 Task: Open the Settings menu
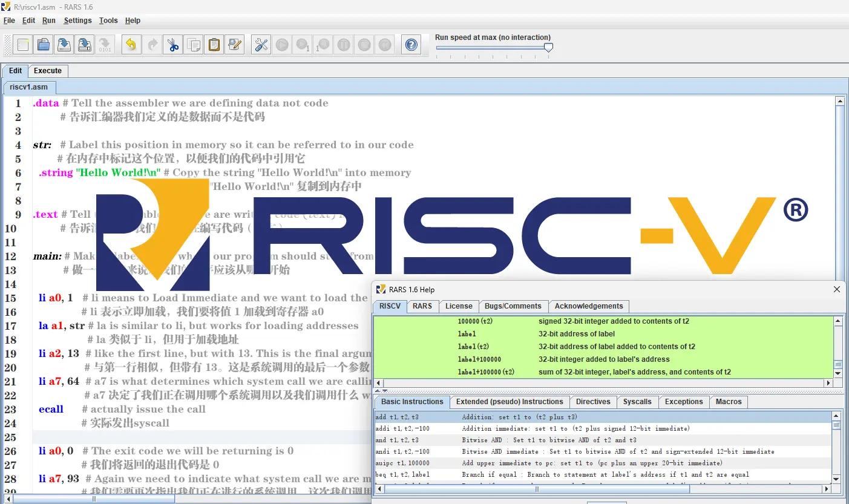[x=77, y=21]
